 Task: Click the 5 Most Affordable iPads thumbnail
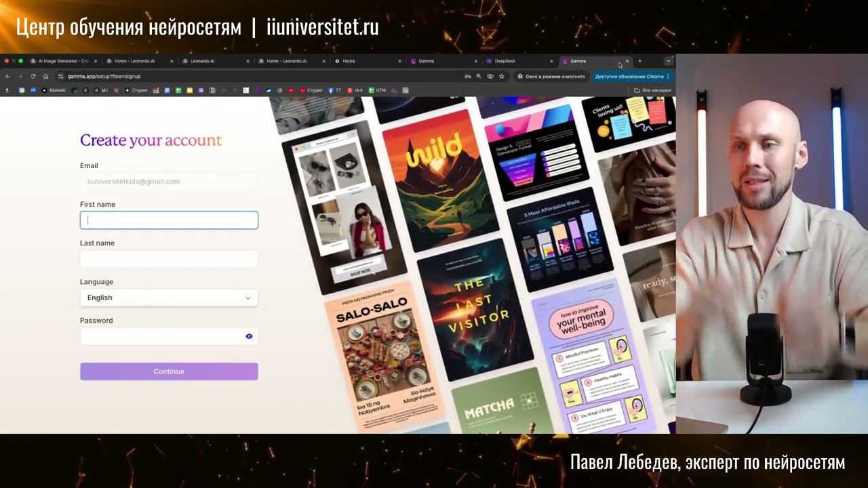tap(560, 239)
